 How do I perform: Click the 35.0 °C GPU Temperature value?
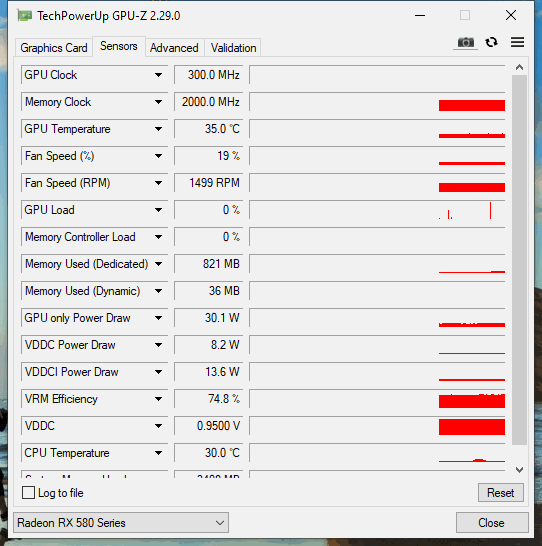(x=209, y=129)
